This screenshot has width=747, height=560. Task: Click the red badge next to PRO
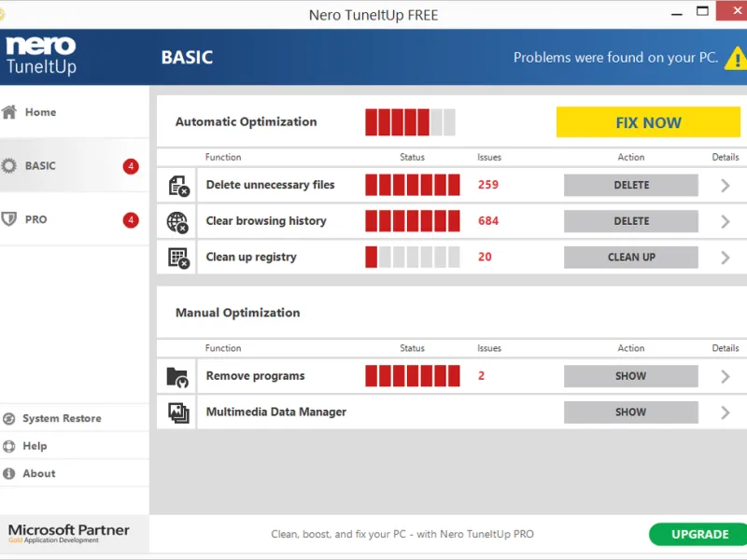131,220
